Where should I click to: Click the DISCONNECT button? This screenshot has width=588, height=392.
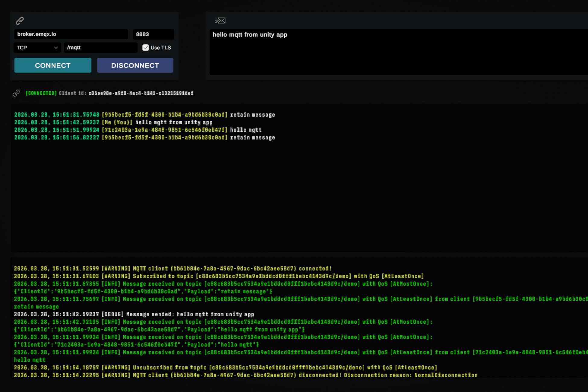pyautogui.click(x=135, y=65)
